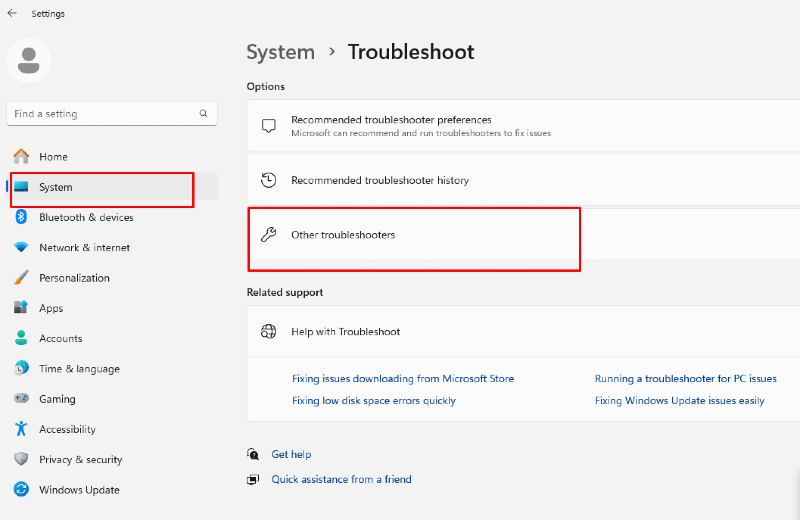Open Recommended troubleshooter preferences
Screen dimensions: 800x520
523,126
